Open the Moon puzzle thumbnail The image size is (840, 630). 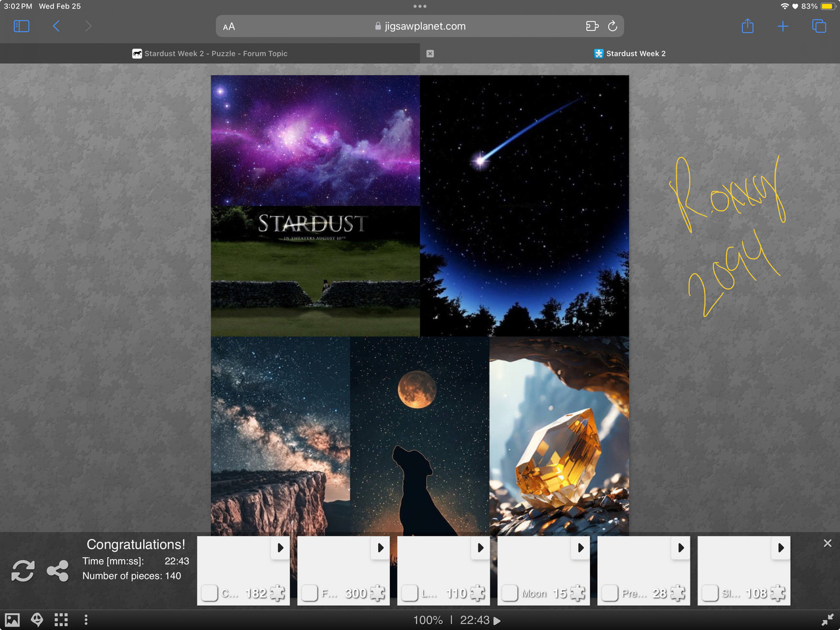pos(544,570)
